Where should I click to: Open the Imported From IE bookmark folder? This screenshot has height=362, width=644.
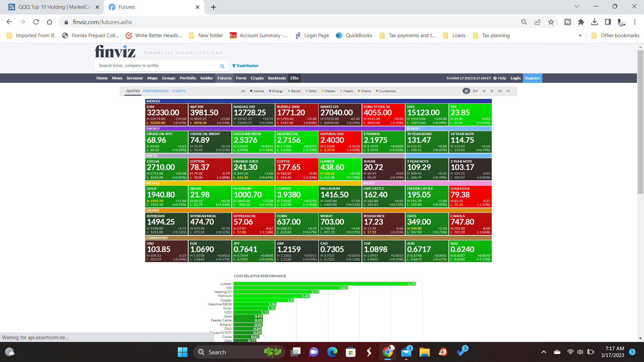[x=31, y=35]
